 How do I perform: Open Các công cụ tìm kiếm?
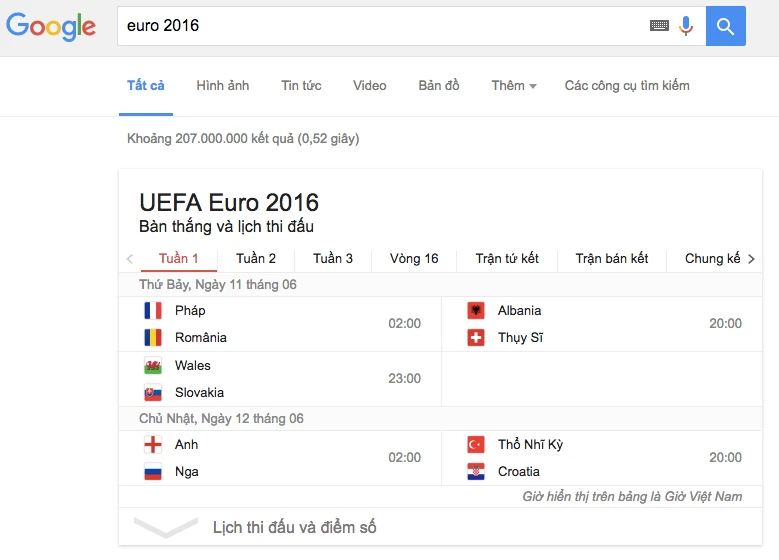(x=627, y=86)
